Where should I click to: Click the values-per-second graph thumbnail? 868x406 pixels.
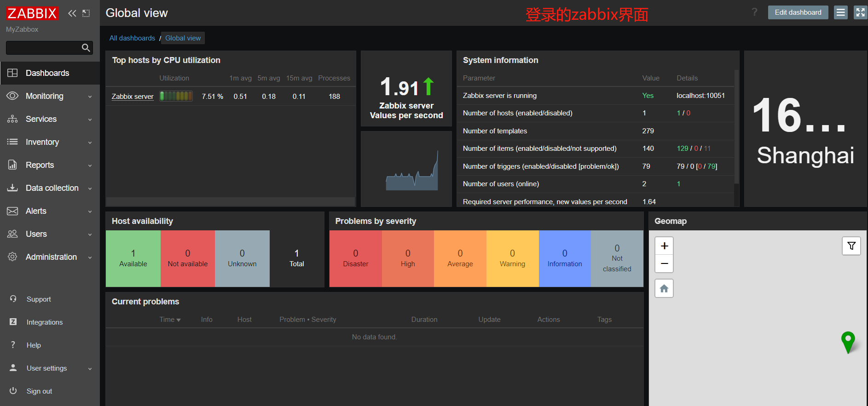(x=412, y=170)
